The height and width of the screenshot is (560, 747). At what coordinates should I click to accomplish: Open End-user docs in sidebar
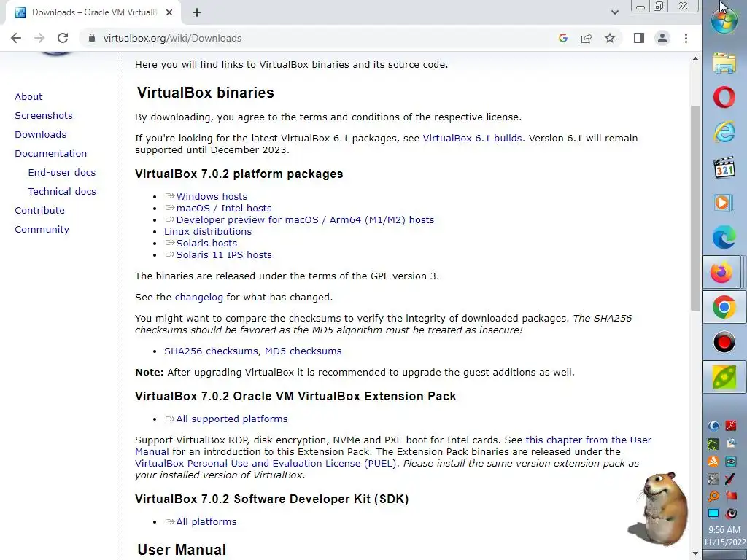click(62, 172)
